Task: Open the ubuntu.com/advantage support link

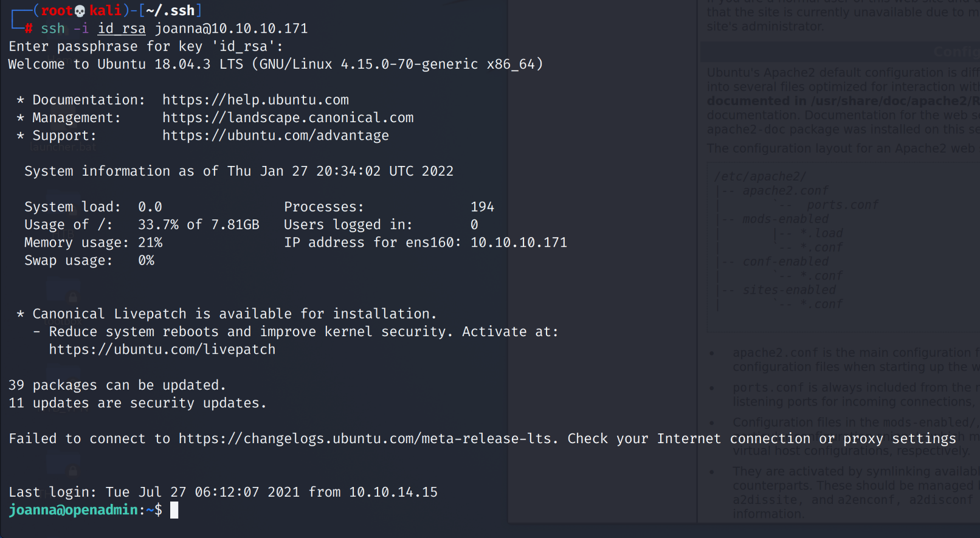Action: click(x=275, y=136)
